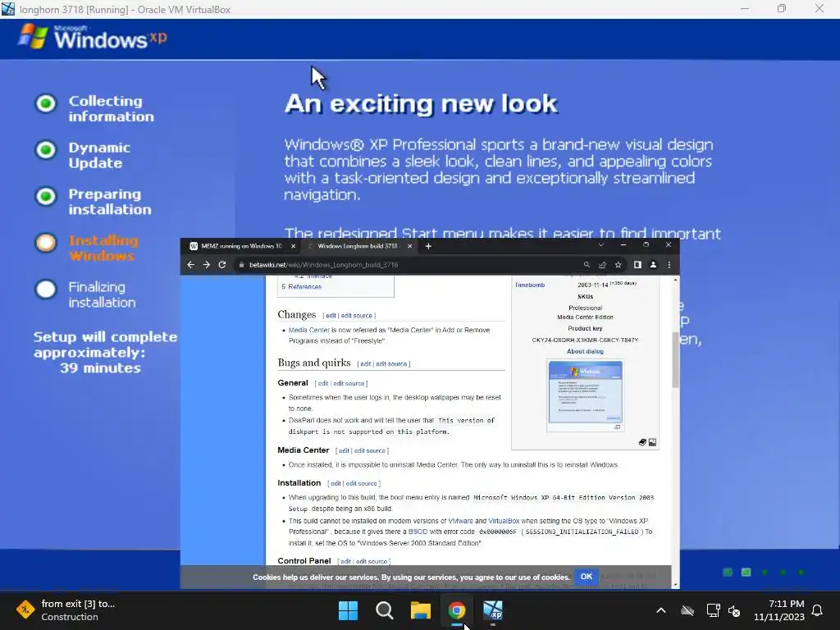Open network tray icon
This screenshot has width=840, height=630.
713,610
